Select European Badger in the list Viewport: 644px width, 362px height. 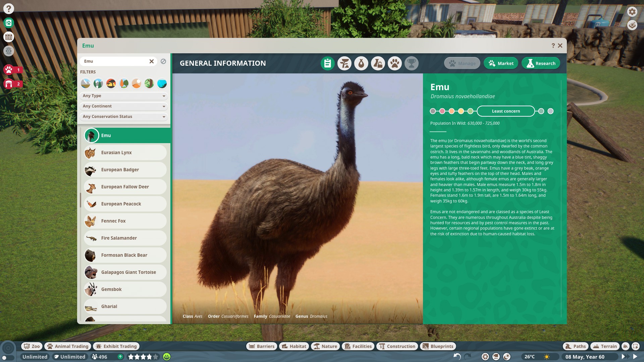pos(125,170)
